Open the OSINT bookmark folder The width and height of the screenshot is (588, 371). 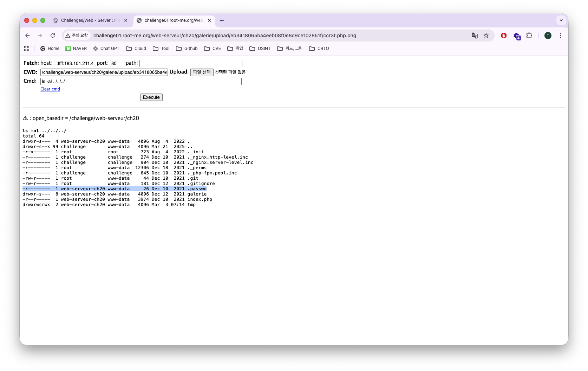coord(260,49)
